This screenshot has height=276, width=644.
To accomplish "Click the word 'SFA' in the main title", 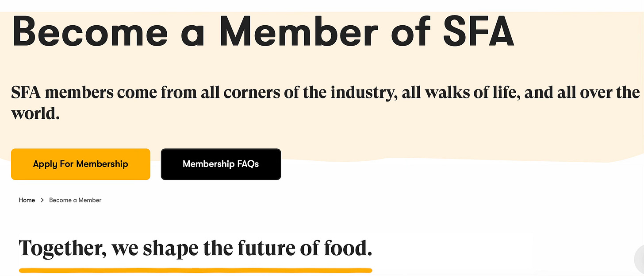I will (479, 31).
